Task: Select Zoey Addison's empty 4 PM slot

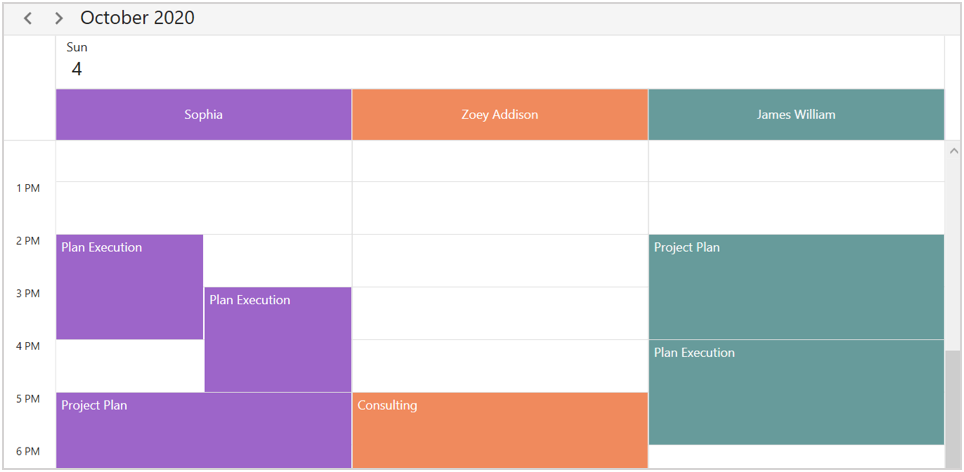Action: [499, 366]
